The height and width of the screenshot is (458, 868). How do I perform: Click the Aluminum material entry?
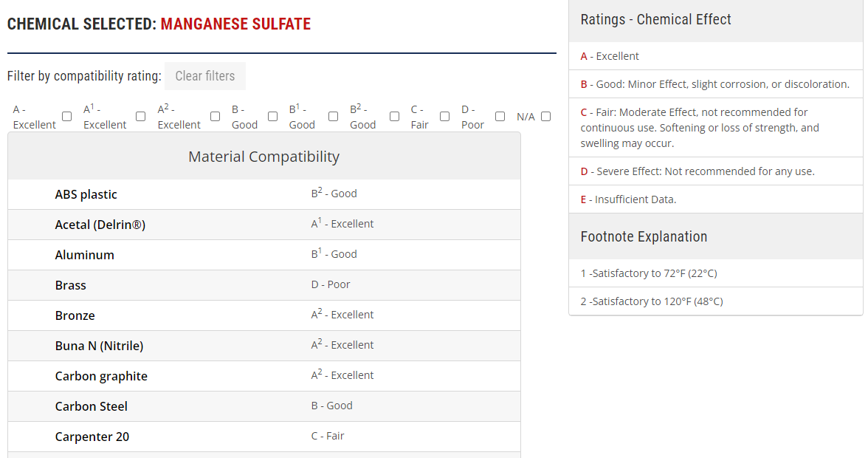click(85, 255)
